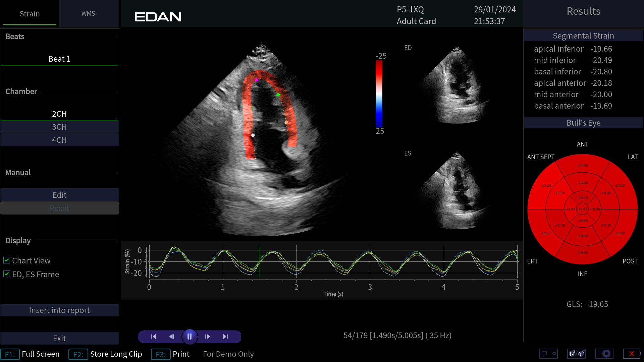Click the stored clips counter icon
This screenshot has height=362, width=644.
click(x=576, y=354)
